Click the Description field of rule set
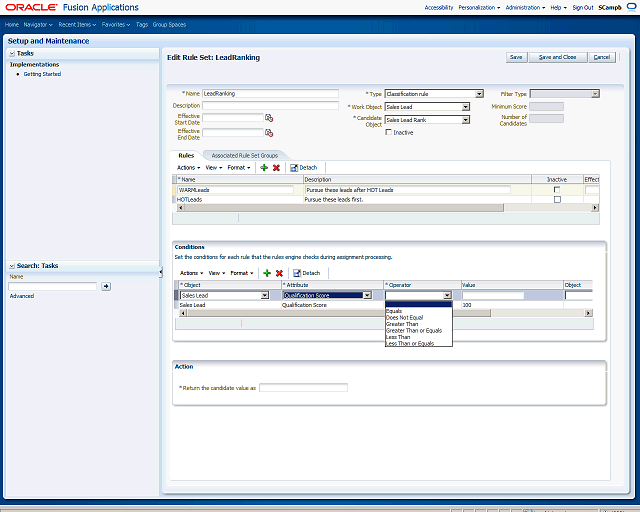640x512 pixels. (x=270, y=106)
